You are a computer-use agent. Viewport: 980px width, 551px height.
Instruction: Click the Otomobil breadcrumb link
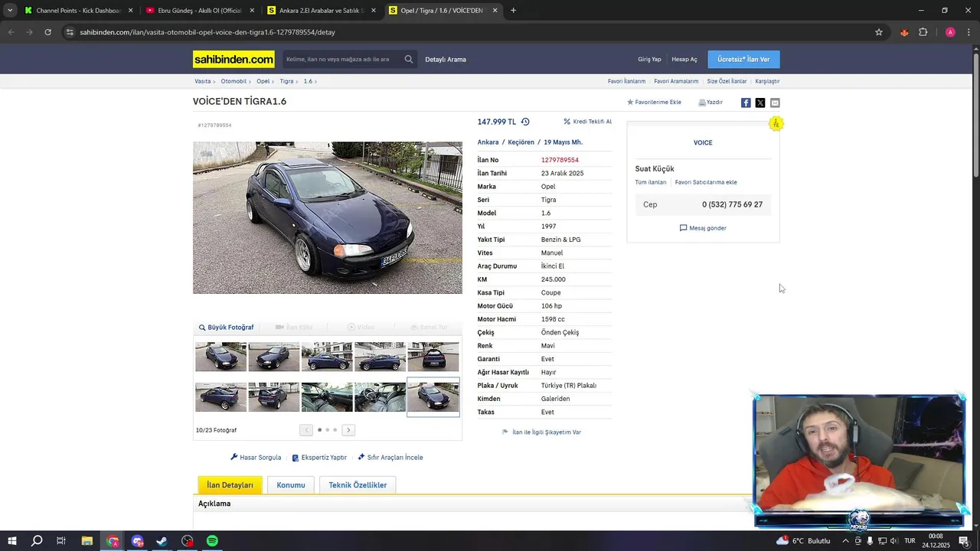pos(234,81)
